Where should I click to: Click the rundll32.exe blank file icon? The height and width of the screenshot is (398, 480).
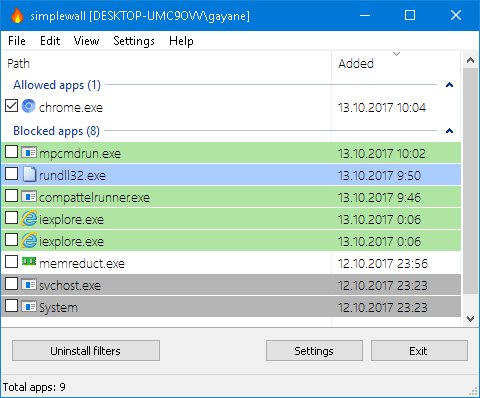coord(29,174)
